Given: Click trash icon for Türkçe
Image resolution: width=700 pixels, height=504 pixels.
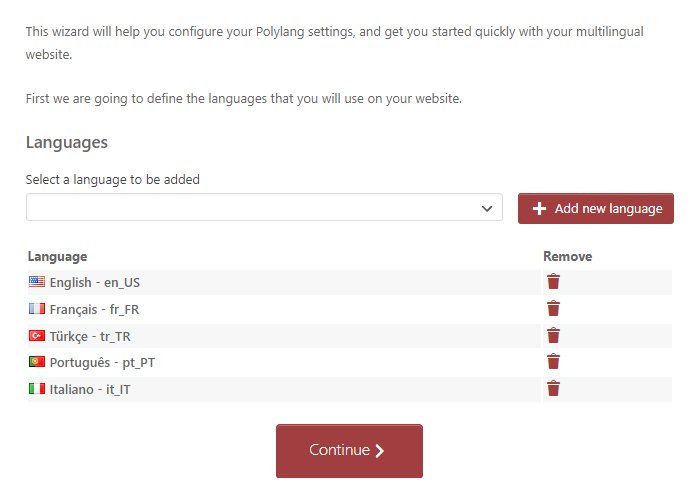Looking at the screenshot, I should coord(553,336).
